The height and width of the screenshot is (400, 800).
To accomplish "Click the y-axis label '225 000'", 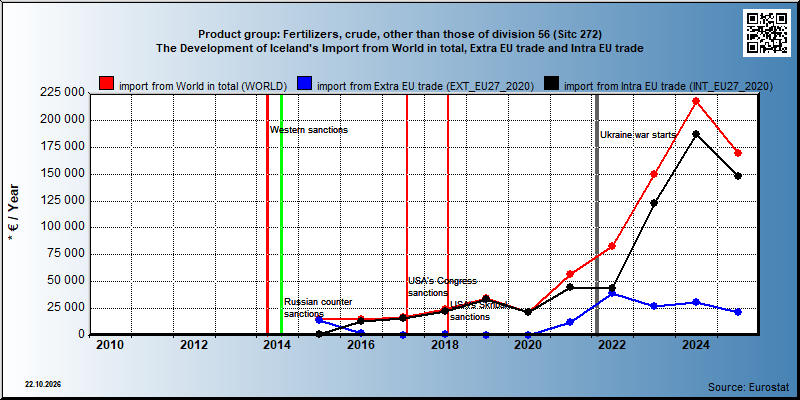I will click(x=62, y=93).
